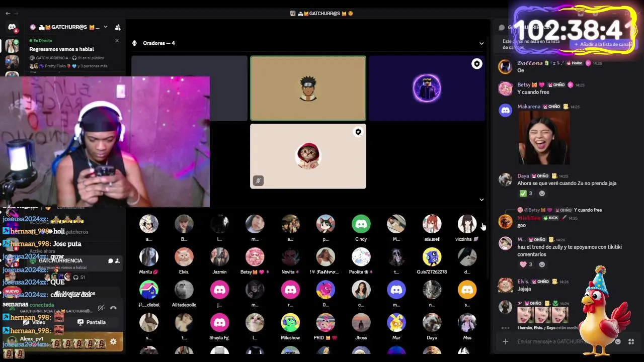Open the create event icon beside the server name
The height and width of the screenshot is (362, 644).
118,27
